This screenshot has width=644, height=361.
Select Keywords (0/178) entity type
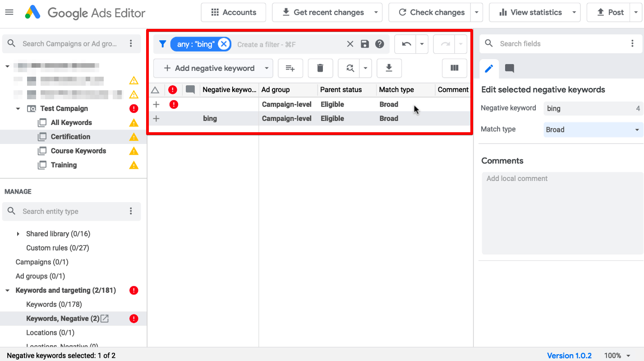coord(54,304)
